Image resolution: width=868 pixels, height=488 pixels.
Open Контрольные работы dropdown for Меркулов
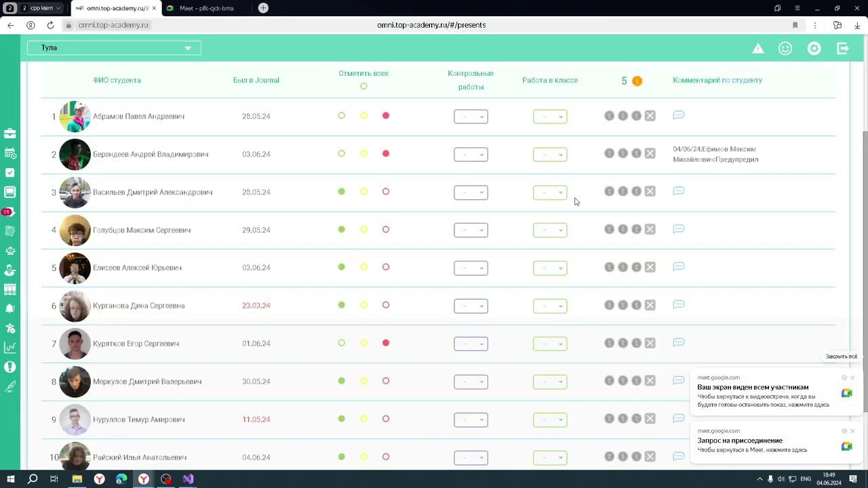(471, 382)
